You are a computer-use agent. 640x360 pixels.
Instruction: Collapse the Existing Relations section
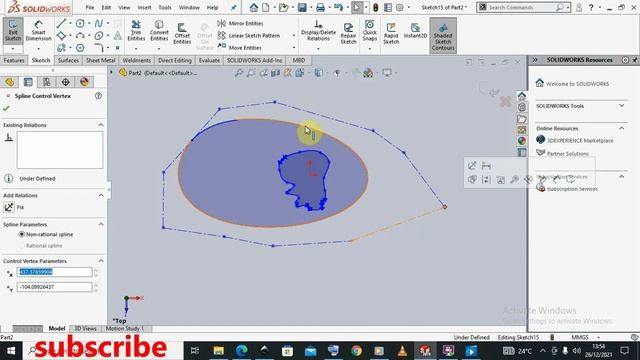click(101, 125)
